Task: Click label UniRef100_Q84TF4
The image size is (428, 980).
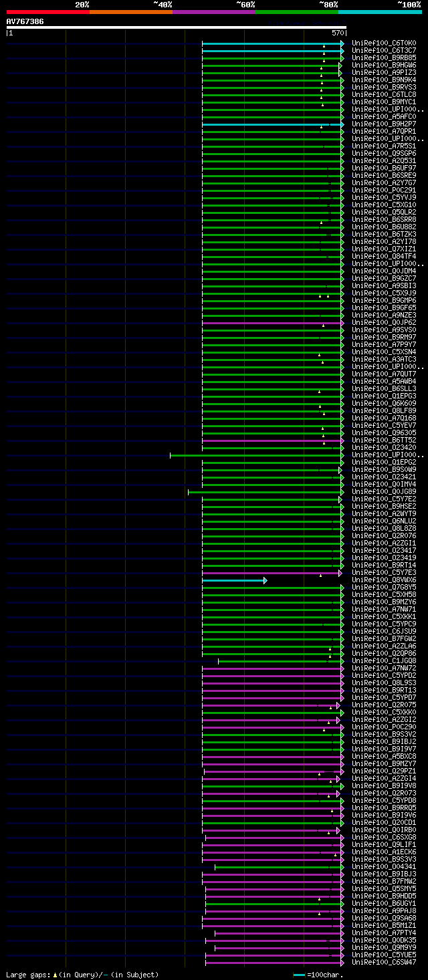Action: tap(384, 257)
